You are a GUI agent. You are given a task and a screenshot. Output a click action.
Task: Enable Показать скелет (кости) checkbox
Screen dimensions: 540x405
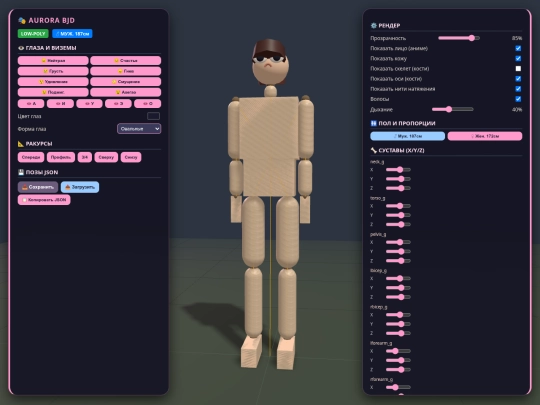click(518, 69)
